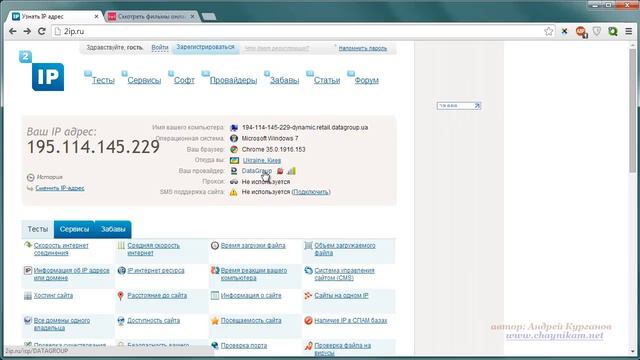Click icon next to Сайты на одном IP
Screen dimensions: 640x360
click(x=308, y=296)
